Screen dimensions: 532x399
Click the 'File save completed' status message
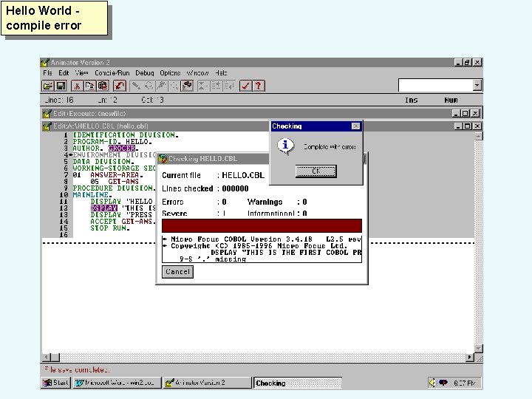[77, 369]
